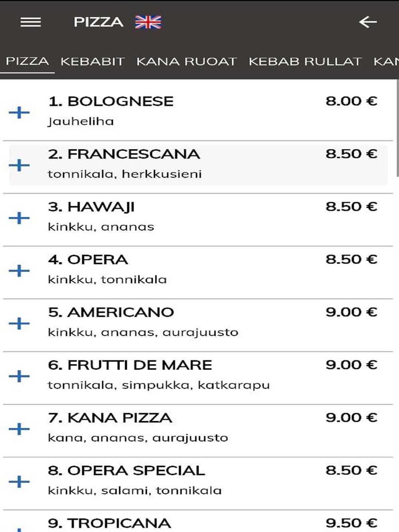Add Kana Pizza with plus icon
Screen dimensions: 399x532
coord(19,429)
